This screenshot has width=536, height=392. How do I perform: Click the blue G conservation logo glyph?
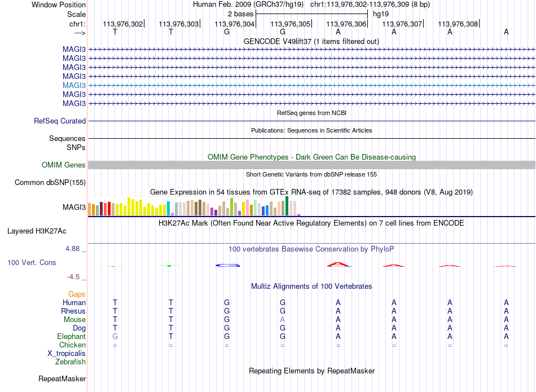[228, 265]
